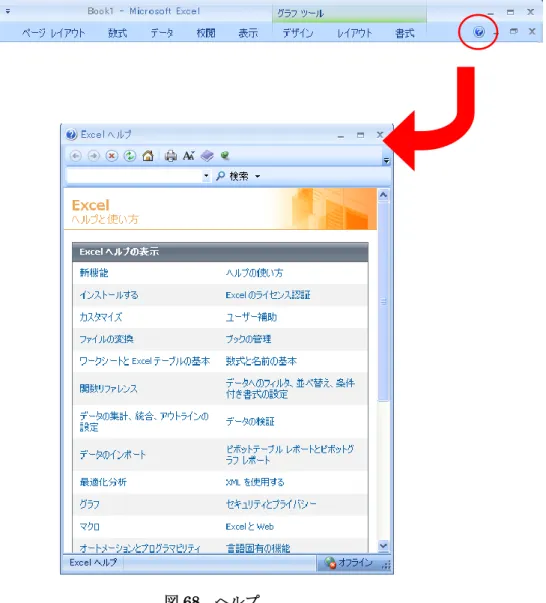Refresh the help page
The height and width of the screenshot is (603, 546).
click(x=130, y=156)
